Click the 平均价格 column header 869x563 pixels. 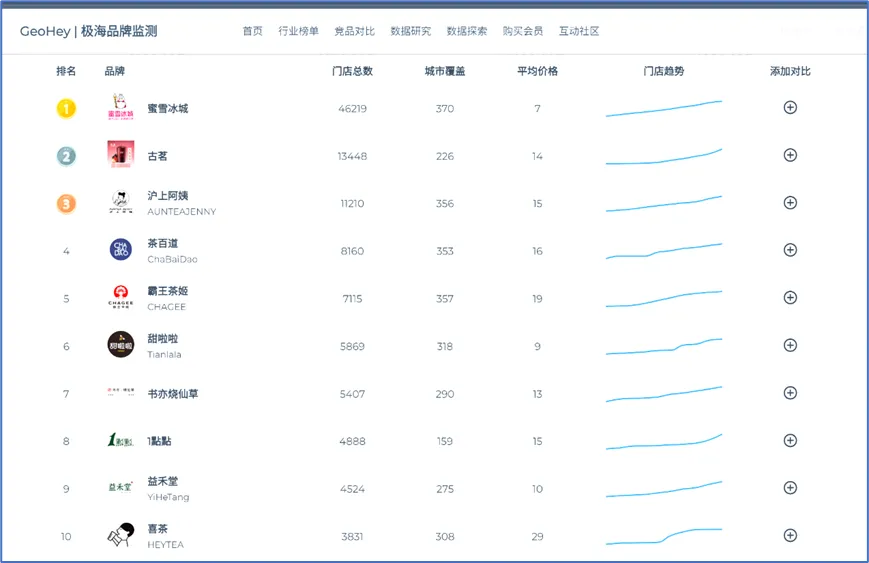(x=538, y=71)
